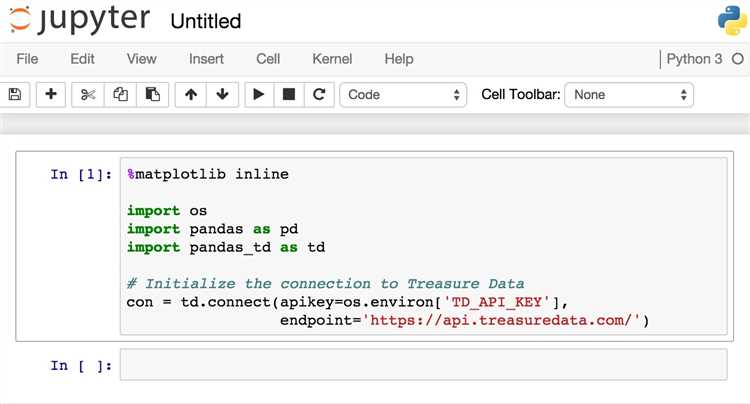
Task: Restart the kernel with circular arrow
Action: tap(319, 94)
